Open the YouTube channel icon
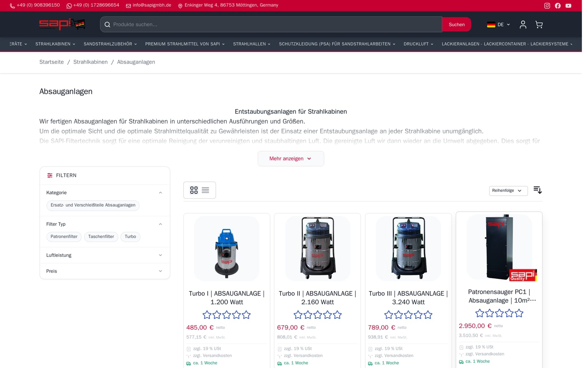The height and width of the screenshot is (368, 588). [568, 6]
